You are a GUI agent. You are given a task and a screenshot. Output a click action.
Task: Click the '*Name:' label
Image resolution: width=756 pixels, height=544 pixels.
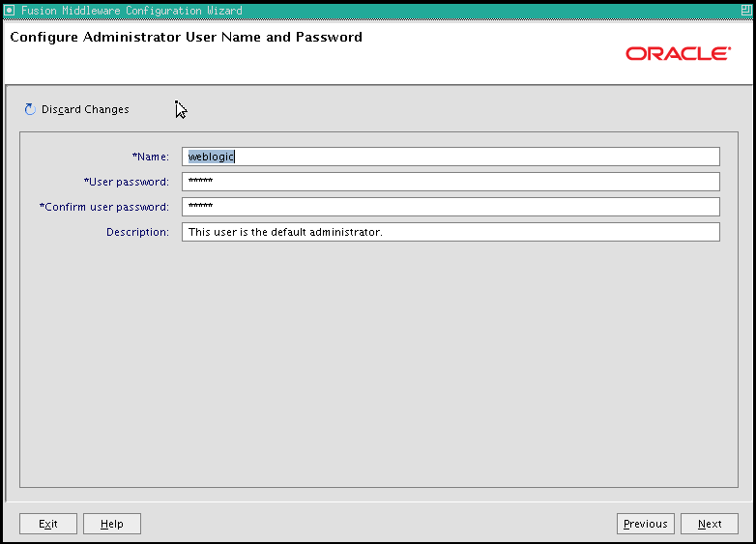(151, 157)
